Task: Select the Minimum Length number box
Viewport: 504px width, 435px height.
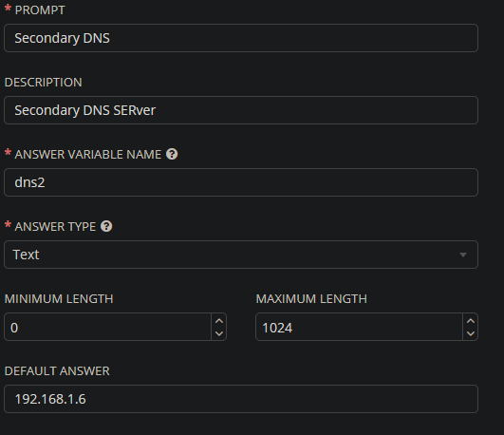Action: point(107,327)
